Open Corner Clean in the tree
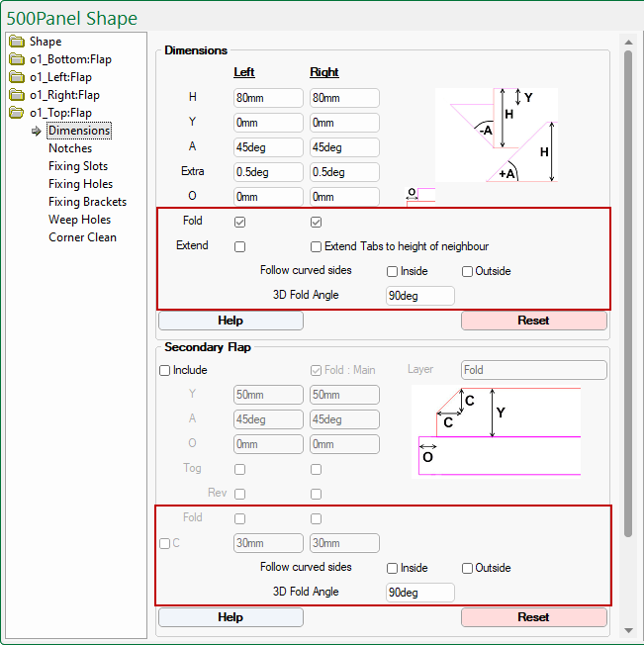 click(x=82, y=237)
